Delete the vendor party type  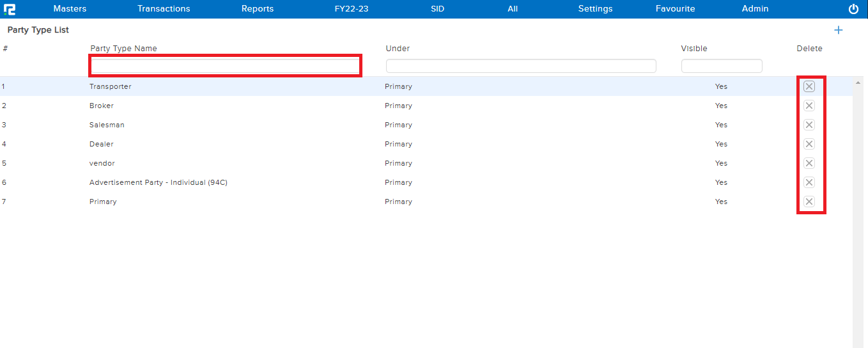pyautogui.click(x=809, y=163)
